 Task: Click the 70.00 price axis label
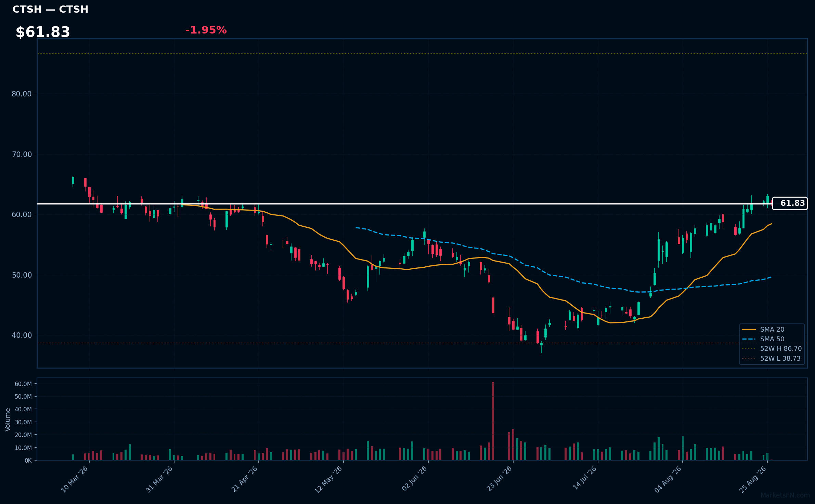(22, 154)
